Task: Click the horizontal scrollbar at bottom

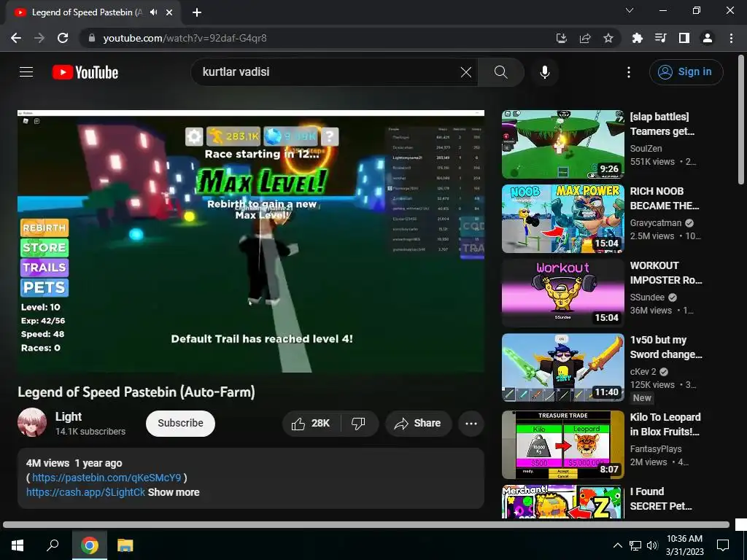Action: pyautogui.click(x=366, y=525)
